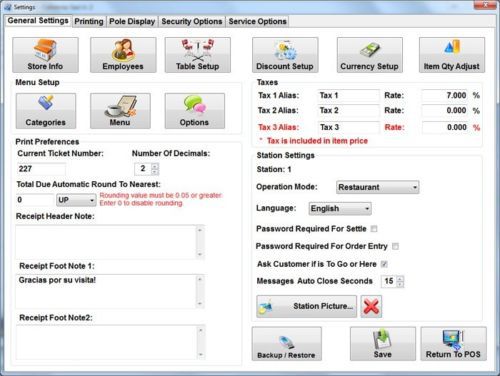Click the Tax 2 Alias field
Image resolution: width=500 pixels, height=376 pixels.
[349, 110]
